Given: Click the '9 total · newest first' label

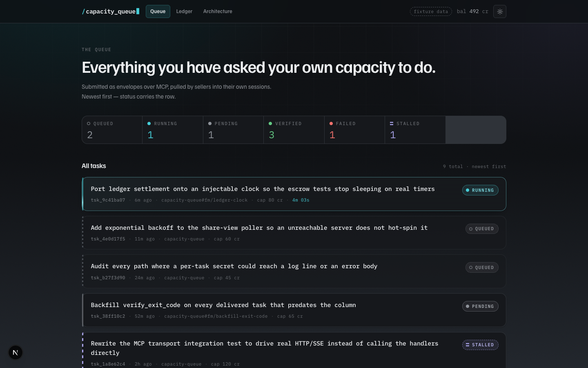Looking at the screenshot, I should 474,166.
